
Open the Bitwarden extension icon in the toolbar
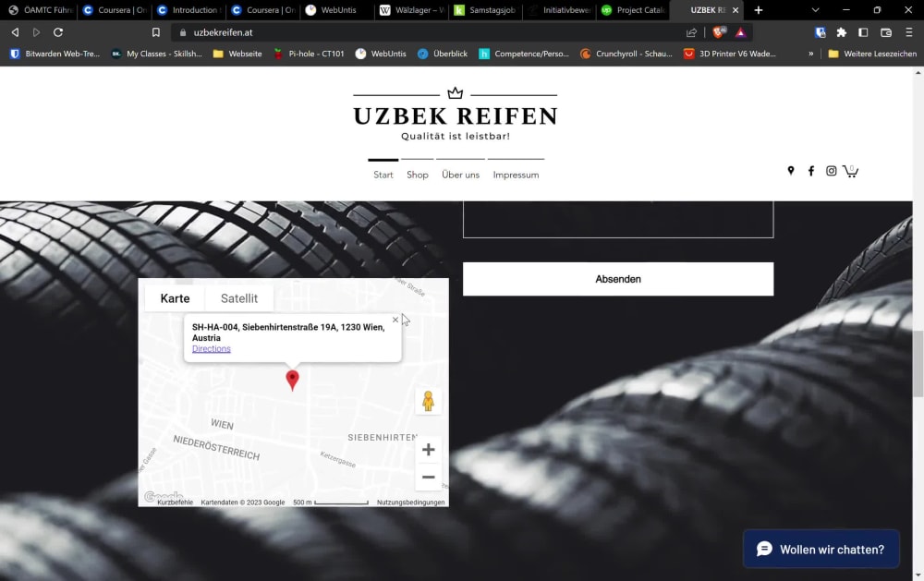(x=820, y=32)
